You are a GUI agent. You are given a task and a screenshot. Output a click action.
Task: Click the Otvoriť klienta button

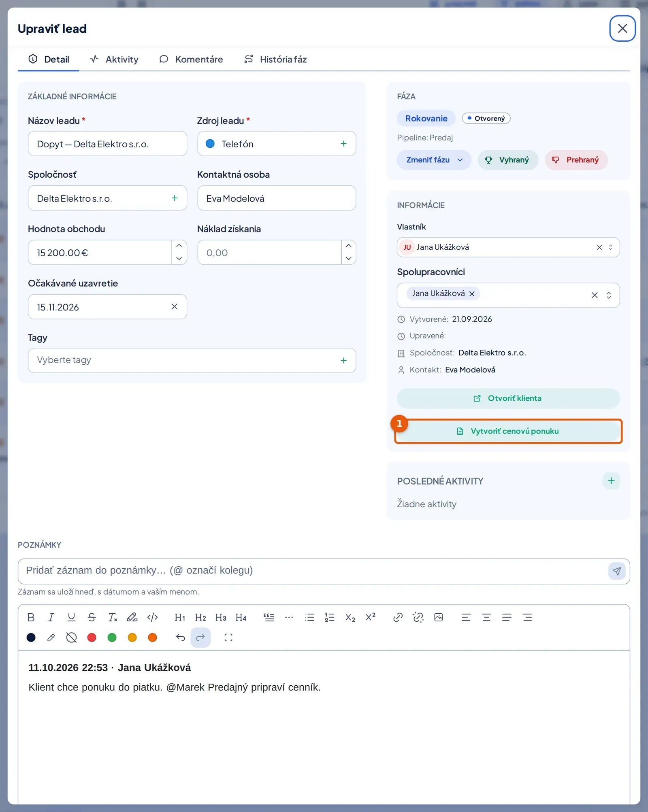tap(508, 398)
